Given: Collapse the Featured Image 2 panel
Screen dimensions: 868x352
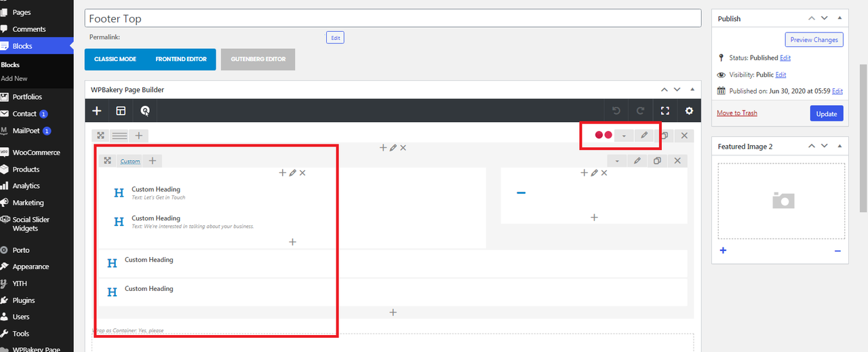Looking at the screenshot, I should (840, 146).
